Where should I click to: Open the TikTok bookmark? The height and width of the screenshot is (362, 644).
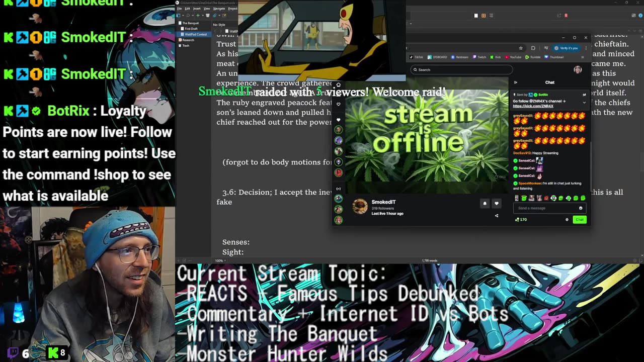417,57
